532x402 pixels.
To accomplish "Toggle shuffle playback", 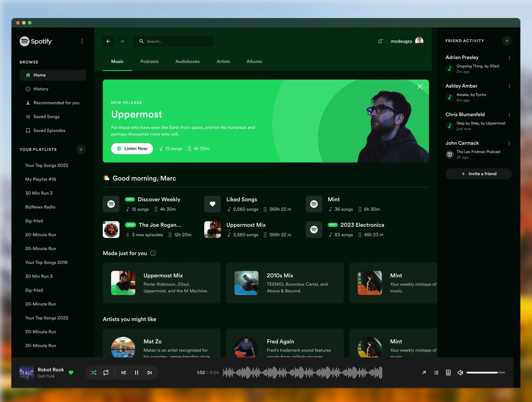I will (94, 372).
